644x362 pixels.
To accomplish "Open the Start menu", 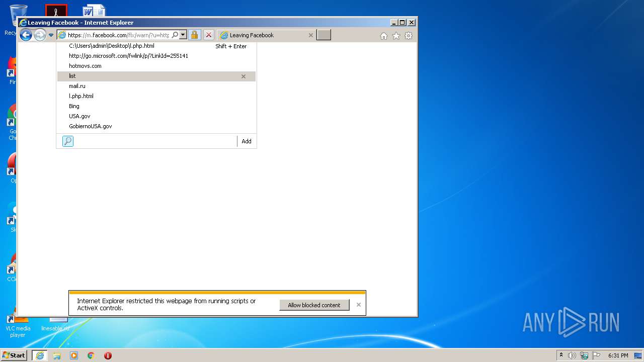I will [x=14, y=355].
